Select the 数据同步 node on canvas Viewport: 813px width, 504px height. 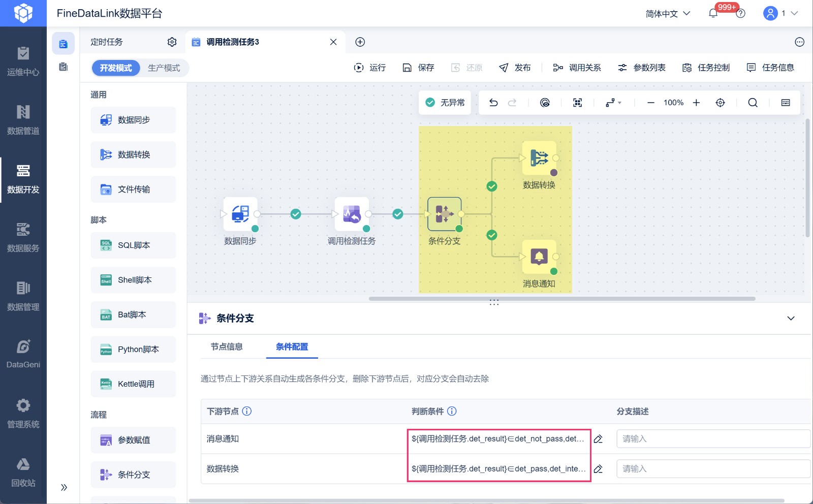240,214
